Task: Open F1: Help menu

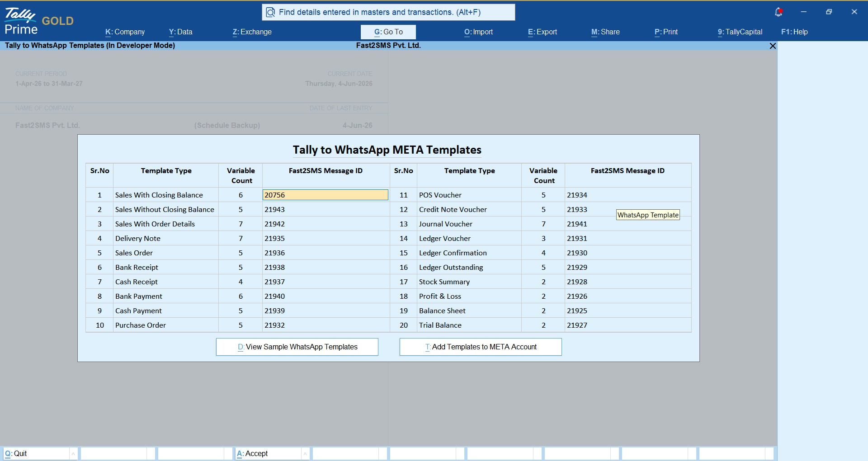Action: 794,32
